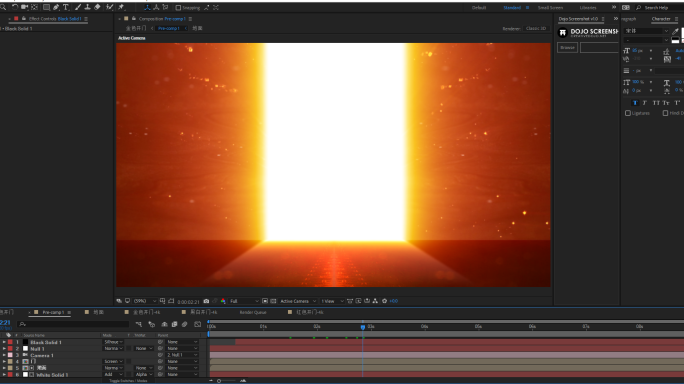Image resolution: width=684 pixels, height=384 pixels.
Task: Open track matte dropdown for White Solid 1
Action: click(x=144, y=374)
